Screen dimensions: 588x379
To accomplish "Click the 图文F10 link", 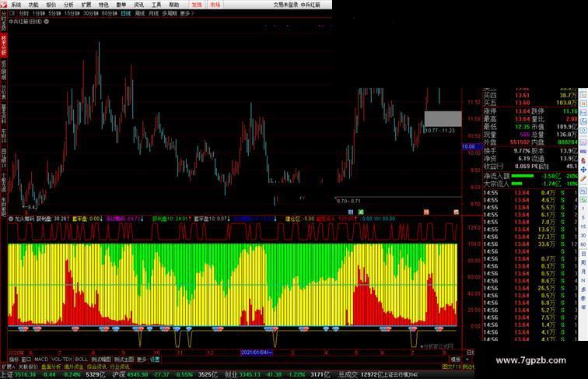I will point(451,367).
